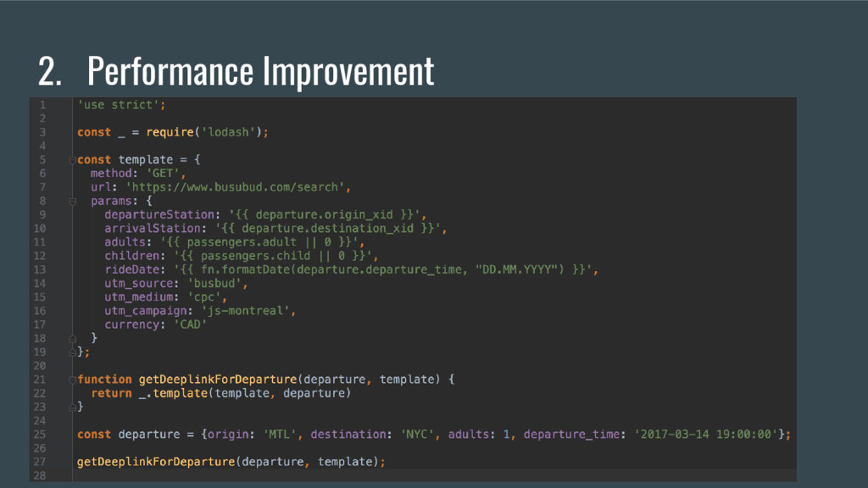Click the getDeeplinkForDeparture call on line 27
868x488 pixels.
coord(231,462)
